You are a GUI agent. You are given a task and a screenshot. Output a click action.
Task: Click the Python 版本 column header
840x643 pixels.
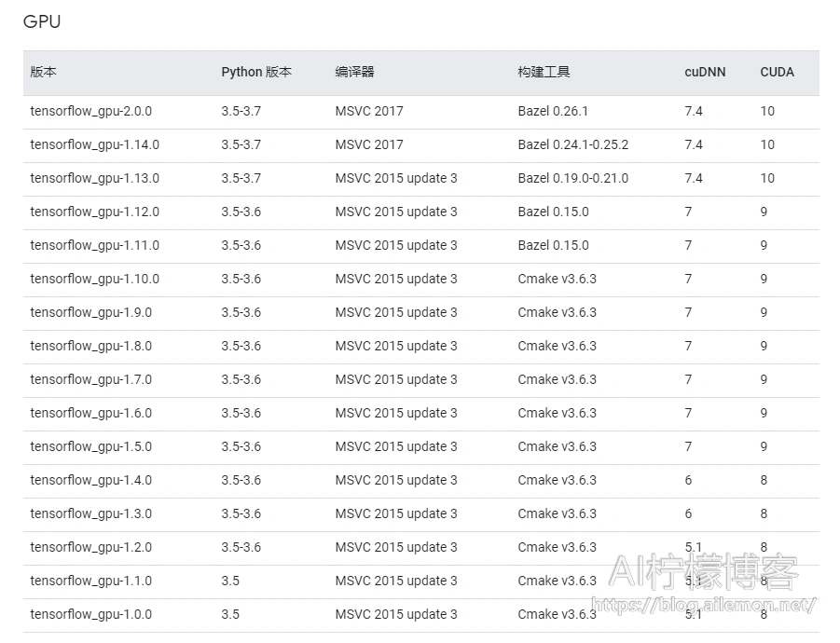(x=256, y=72)
